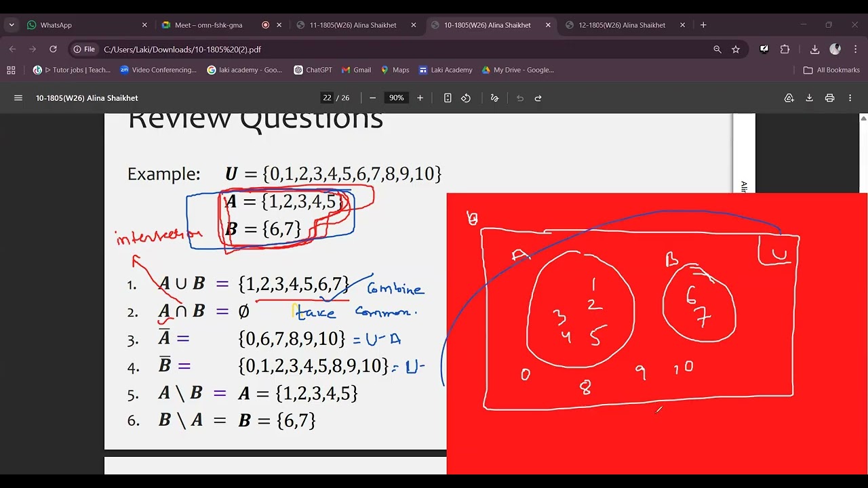Open the Chrome profile avatar
Viewport: 868px width, 488px height.
pyautogui.click(x=835, y=49)
